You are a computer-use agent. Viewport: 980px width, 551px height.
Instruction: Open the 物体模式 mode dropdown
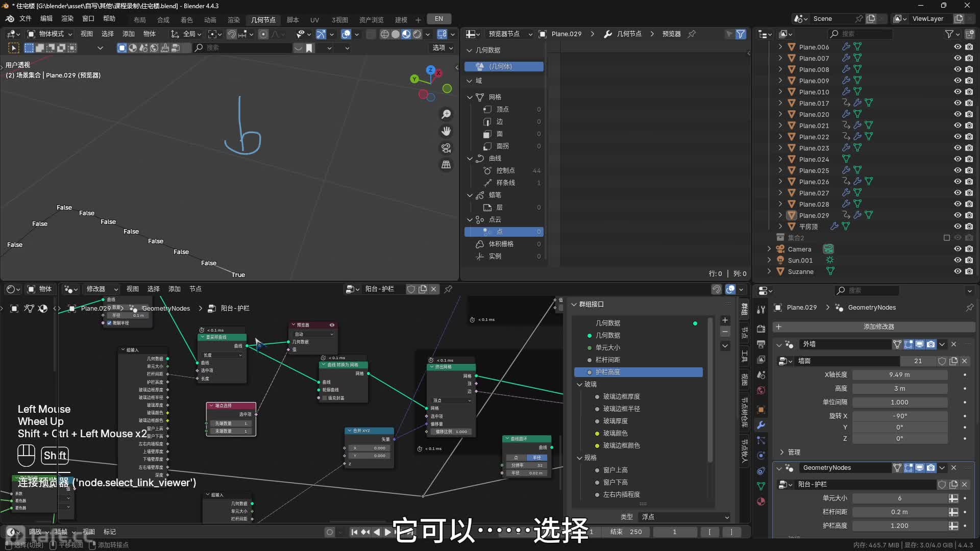(50, 34)
